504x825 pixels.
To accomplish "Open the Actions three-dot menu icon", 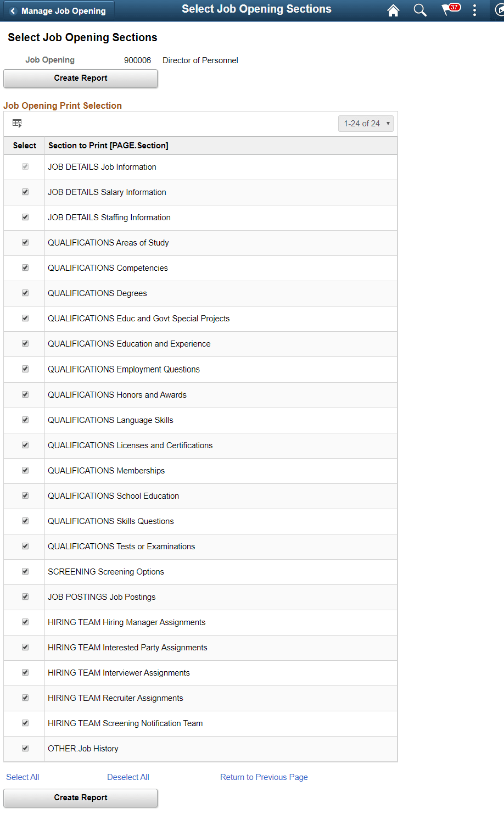I will point(474,10).
